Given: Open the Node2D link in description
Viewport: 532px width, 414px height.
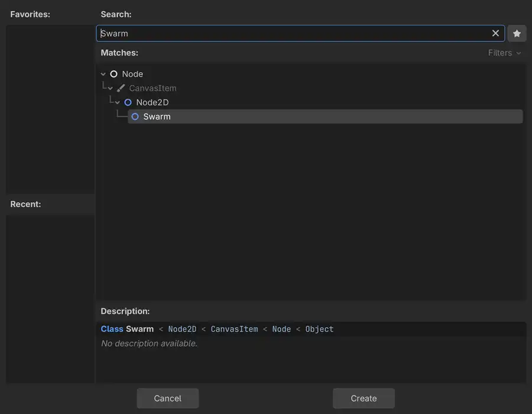Looking at the screenshot, I should tap(182, 329).
